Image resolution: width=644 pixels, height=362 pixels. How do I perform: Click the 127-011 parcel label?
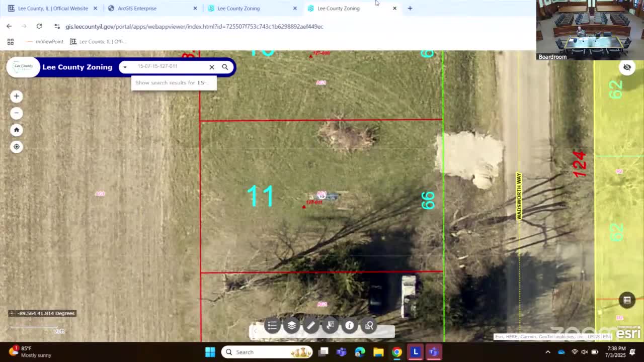pos(314,202)
